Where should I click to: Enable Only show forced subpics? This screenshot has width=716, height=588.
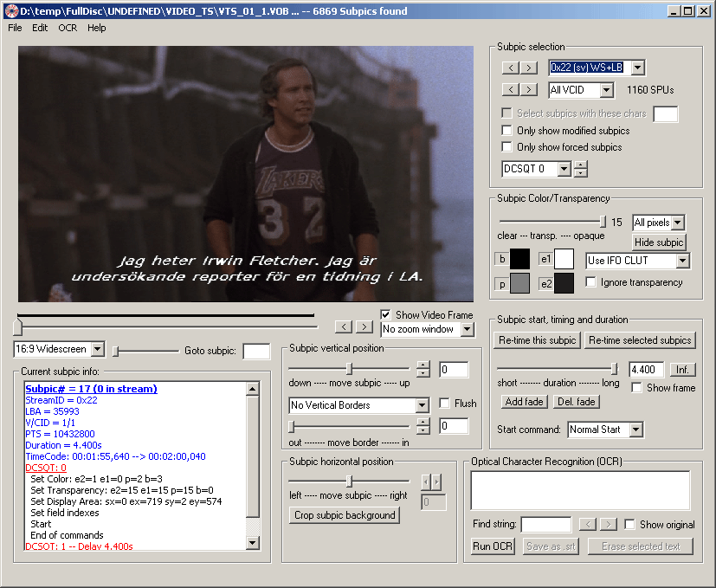(x=506, y=146)
